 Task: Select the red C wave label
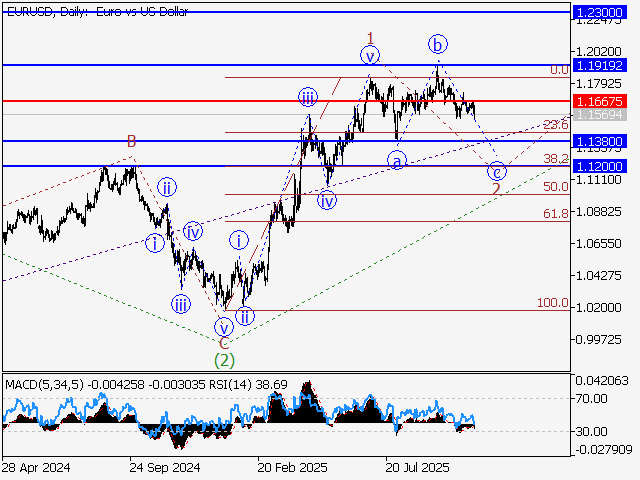(224, 343)
